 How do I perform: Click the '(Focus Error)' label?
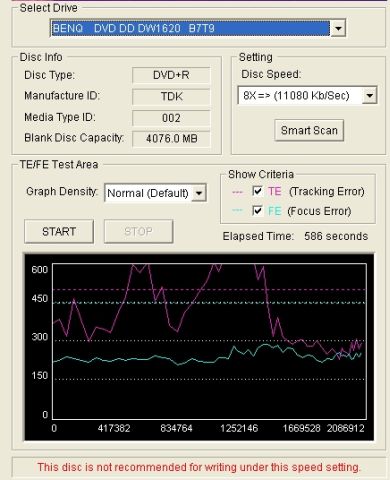(x=319, y=211)
